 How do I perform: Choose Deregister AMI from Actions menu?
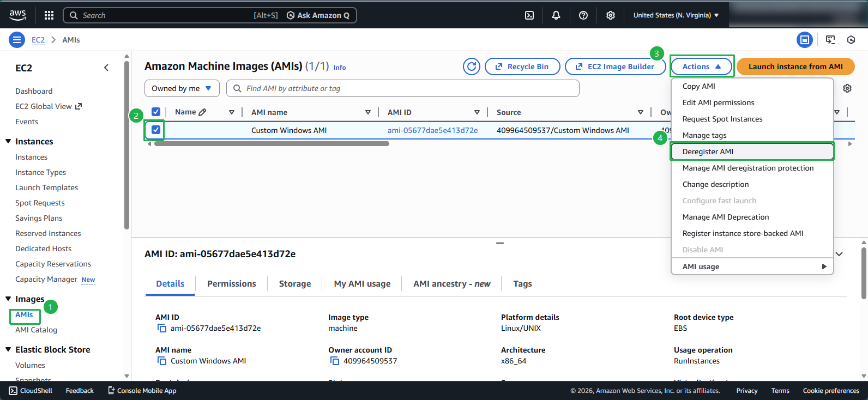708,151
